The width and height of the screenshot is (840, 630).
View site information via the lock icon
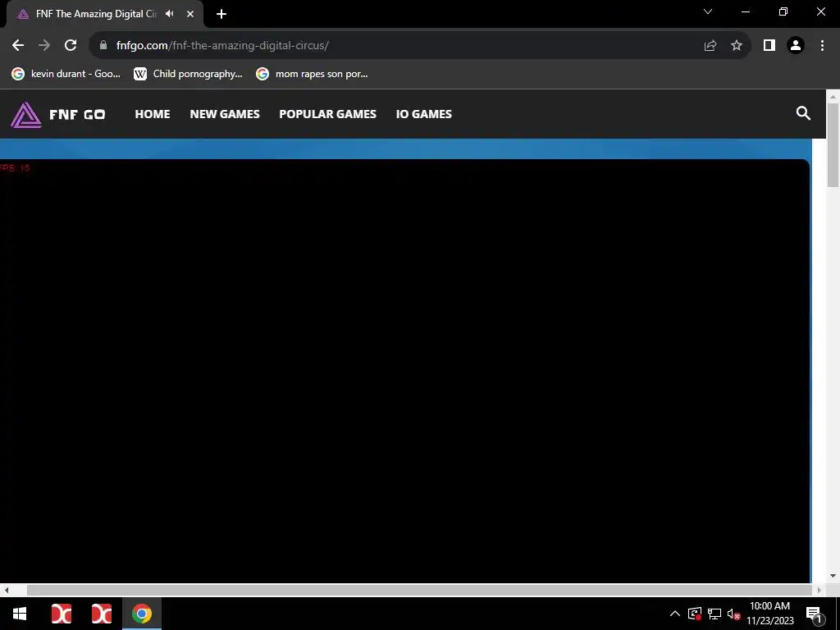coord(103,46)
